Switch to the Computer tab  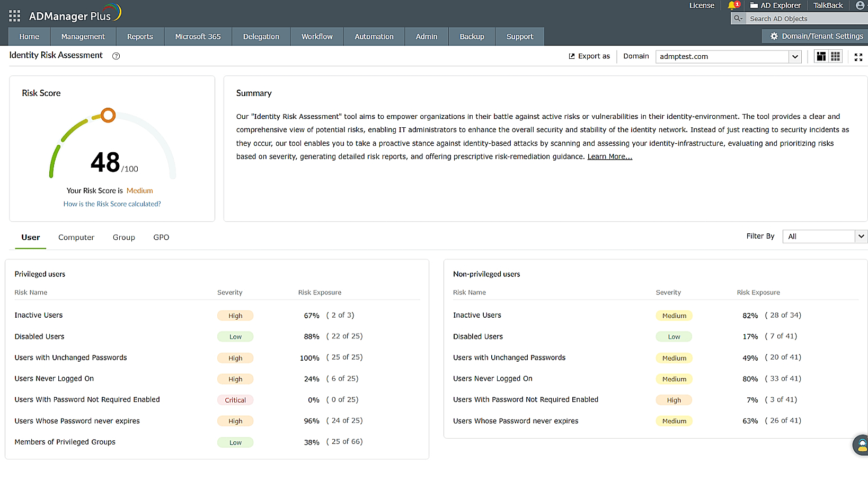[x=76, y=237]
